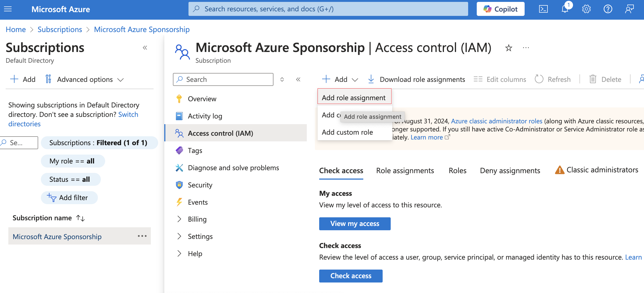Expand the Billing section
Screen dimensions: 644x293
pos(179,219)
